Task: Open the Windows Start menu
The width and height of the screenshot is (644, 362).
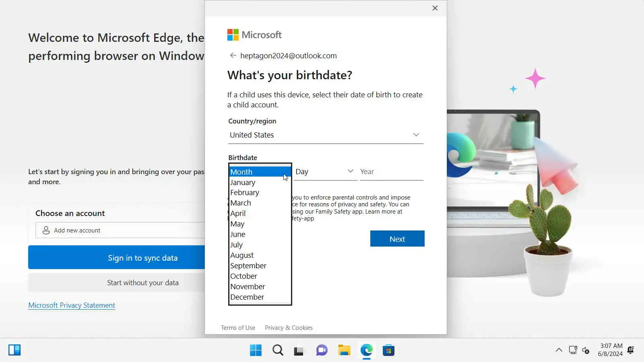Action: [256, 350]
